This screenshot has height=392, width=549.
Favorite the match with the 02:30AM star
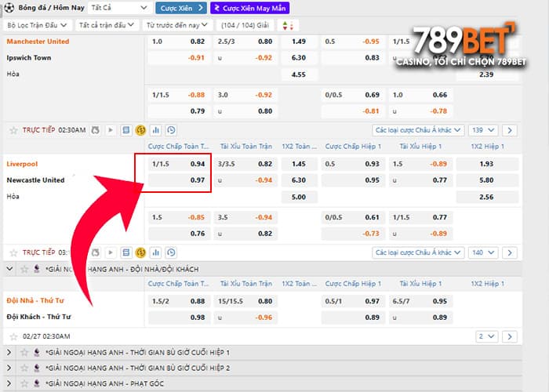click(13, 131)
